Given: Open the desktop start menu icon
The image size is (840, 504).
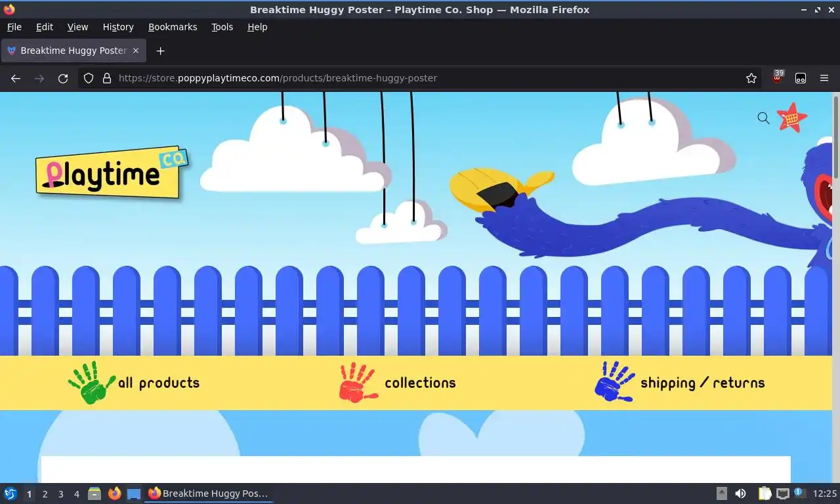Looking at the screenshot, I should [x=10, y=493].
